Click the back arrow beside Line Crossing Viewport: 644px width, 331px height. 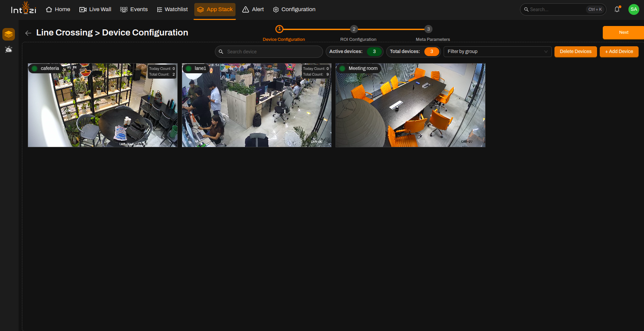point(28,33)
